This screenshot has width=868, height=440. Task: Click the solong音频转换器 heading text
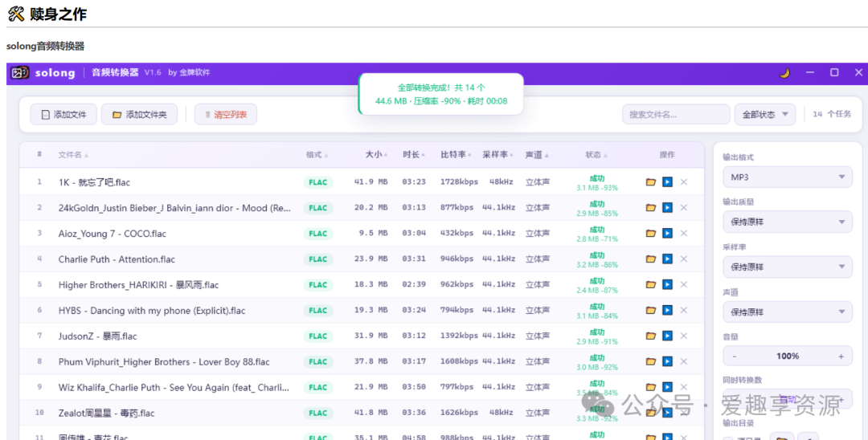[45, 46]
